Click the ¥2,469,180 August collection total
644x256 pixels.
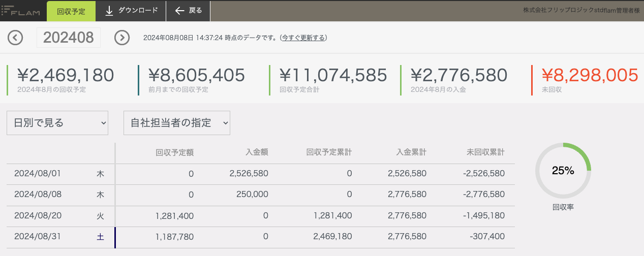pos(66,75)
